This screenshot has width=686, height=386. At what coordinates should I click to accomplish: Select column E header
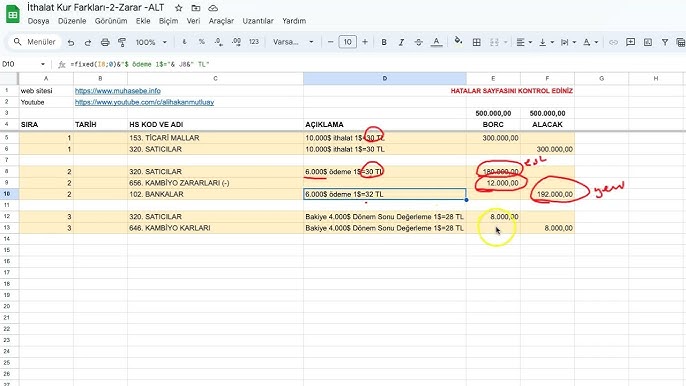click(493, 78)
